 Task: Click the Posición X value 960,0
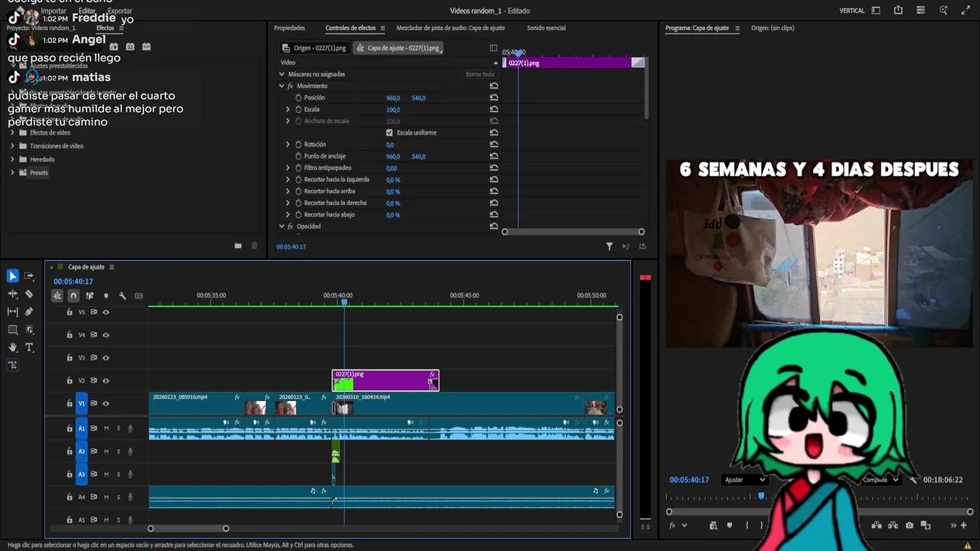(393, 98)
